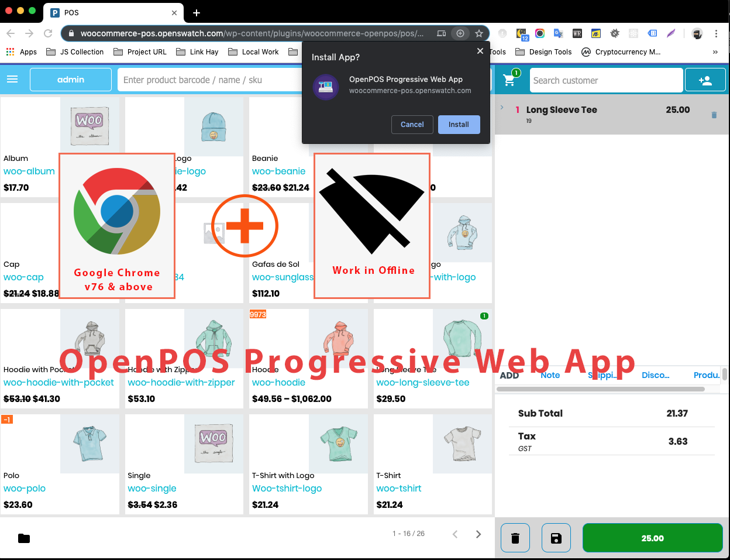Open the Disco... tab in cart
Viewport: 730px width, 560px height.
click(655, 375)
